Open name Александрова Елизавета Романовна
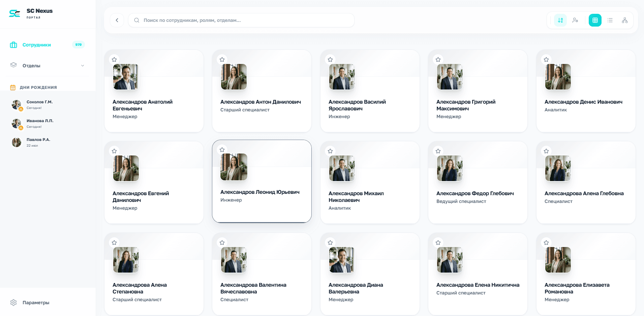Screen dimensions: 644x316 577,288
